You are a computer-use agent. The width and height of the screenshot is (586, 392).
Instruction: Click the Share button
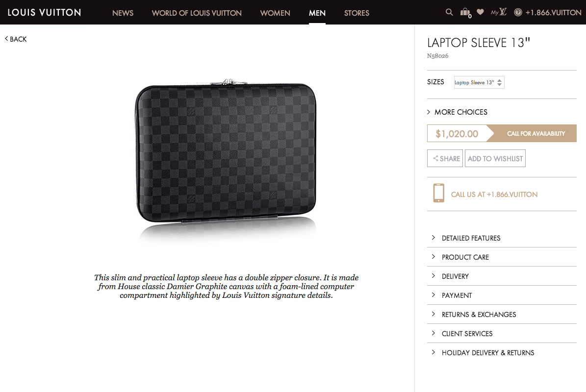pyautogui.click(x=445, y=158)
